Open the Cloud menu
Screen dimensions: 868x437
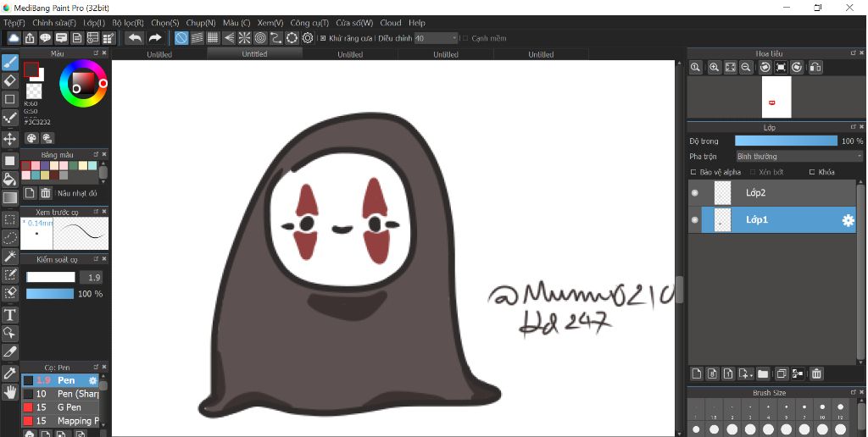(390, 23)
